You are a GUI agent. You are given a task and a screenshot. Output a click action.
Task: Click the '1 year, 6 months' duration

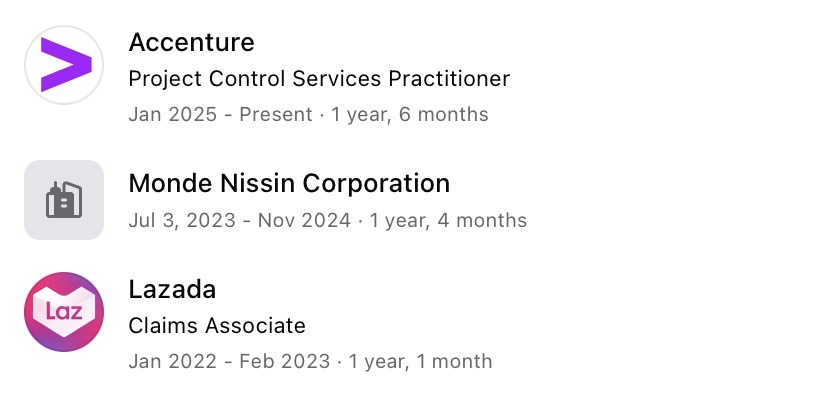pyautogui.click(x=409, y=115)
